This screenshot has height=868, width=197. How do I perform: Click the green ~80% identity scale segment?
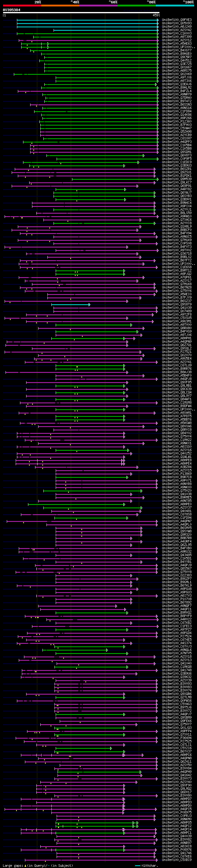137,6
